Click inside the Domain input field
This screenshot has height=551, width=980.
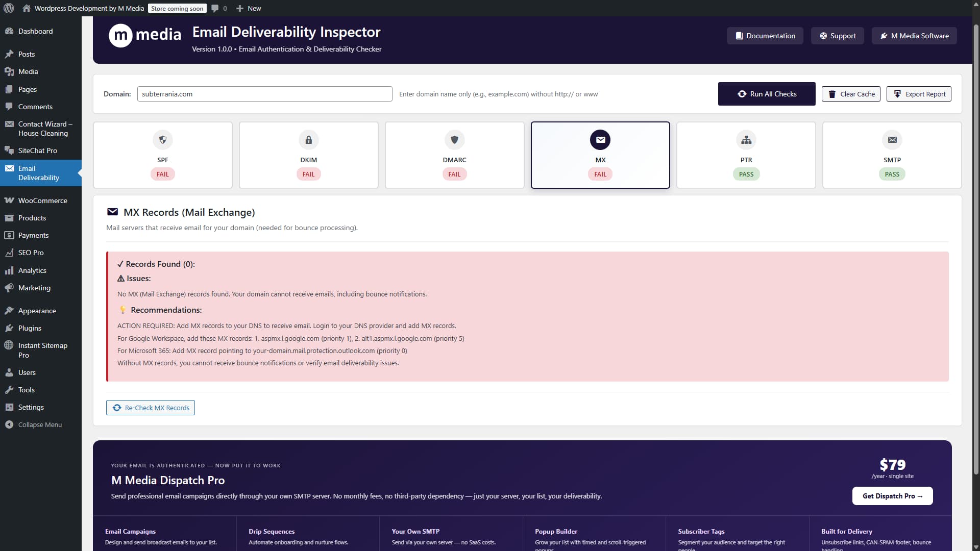click(264, 94)
